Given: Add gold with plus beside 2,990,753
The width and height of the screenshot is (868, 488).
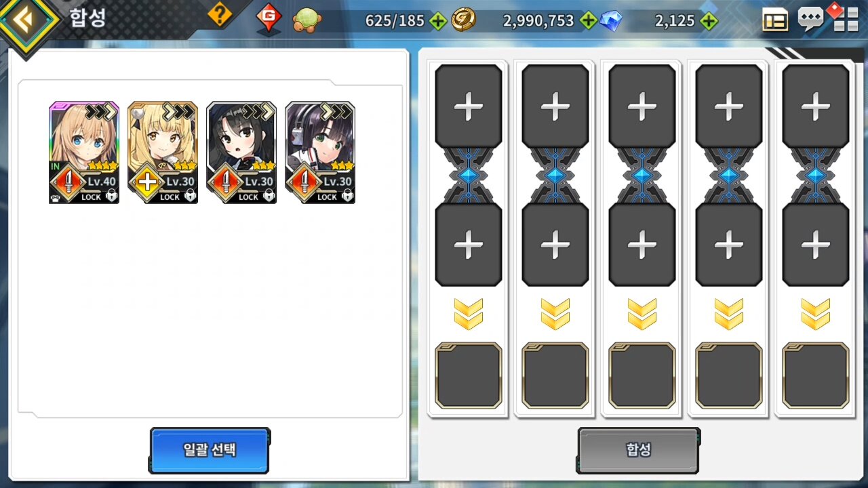Looking at the screenshot, I should [589, 21].
